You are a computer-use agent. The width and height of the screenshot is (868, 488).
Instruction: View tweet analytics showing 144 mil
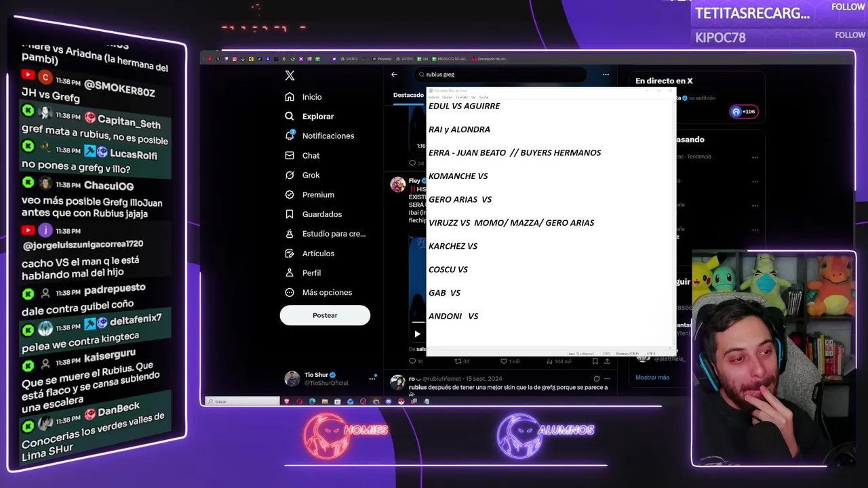(x=559, y=361)
